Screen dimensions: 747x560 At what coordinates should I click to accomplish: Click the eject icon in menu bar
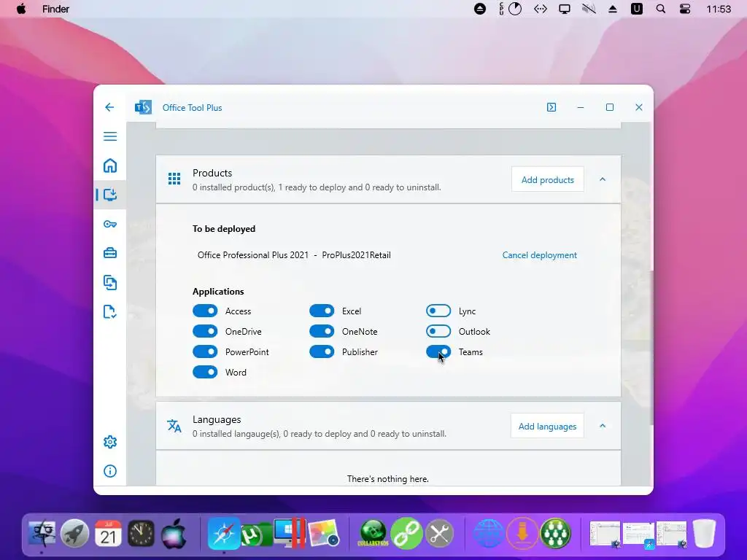pos(613,9)
